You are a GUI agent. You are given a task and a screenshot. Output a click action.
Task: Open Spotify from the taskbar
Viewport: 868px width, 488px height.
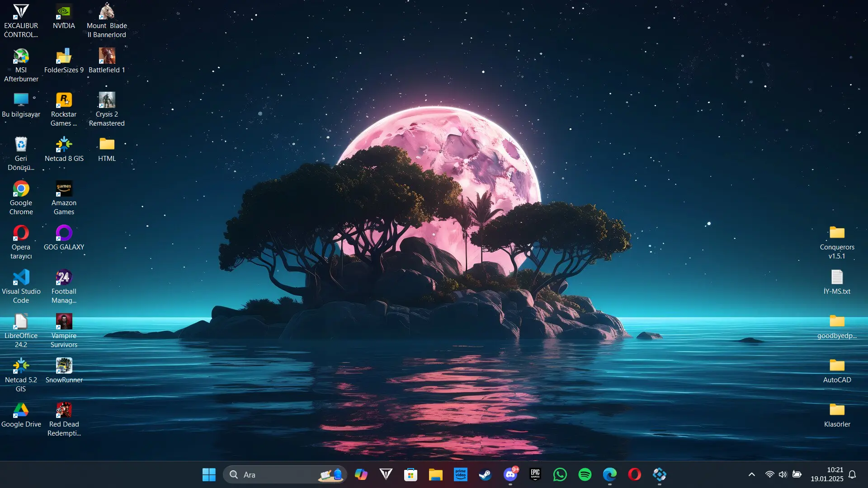coord(585,474)
